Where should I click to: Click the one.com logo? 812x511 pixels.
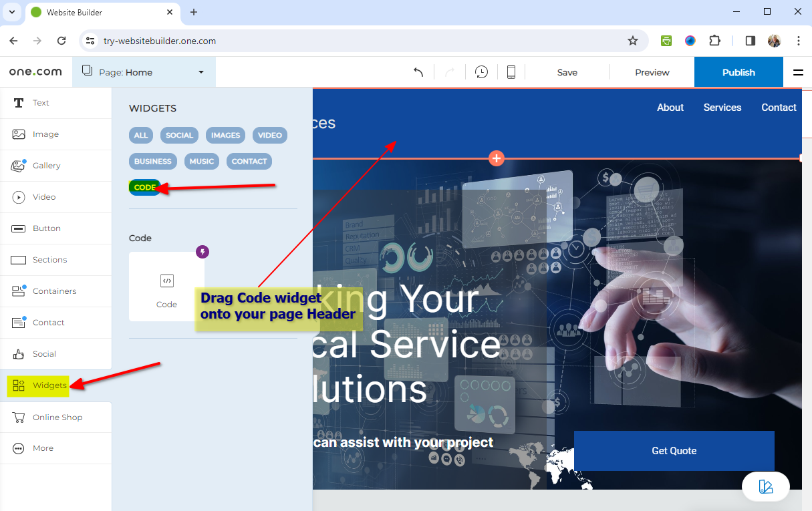35,72
